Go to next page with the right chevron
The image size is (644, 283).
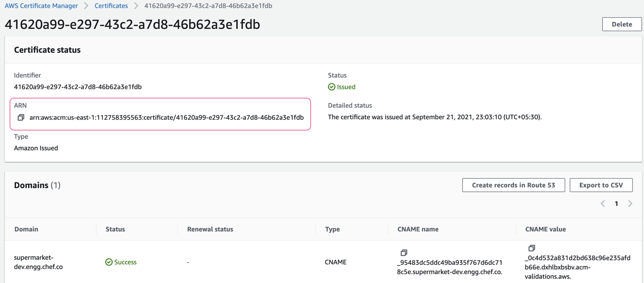[x=630, y=203]
